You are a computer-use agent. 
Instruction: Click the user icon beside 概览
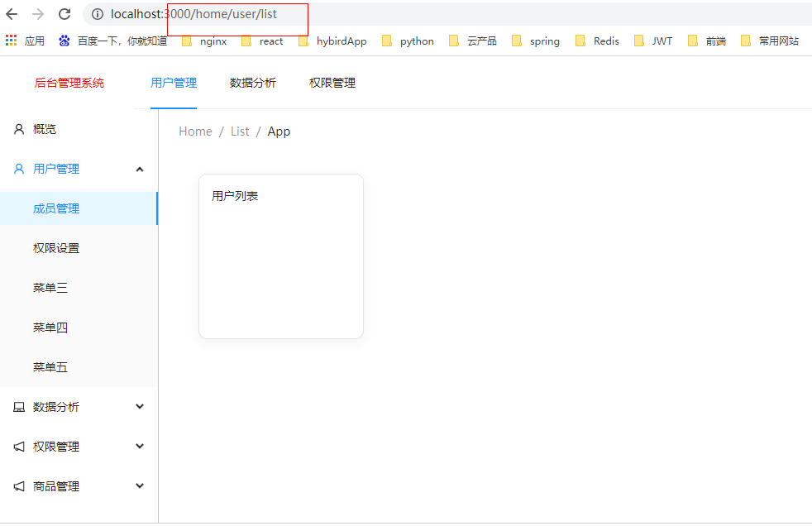tap(19, 129)
